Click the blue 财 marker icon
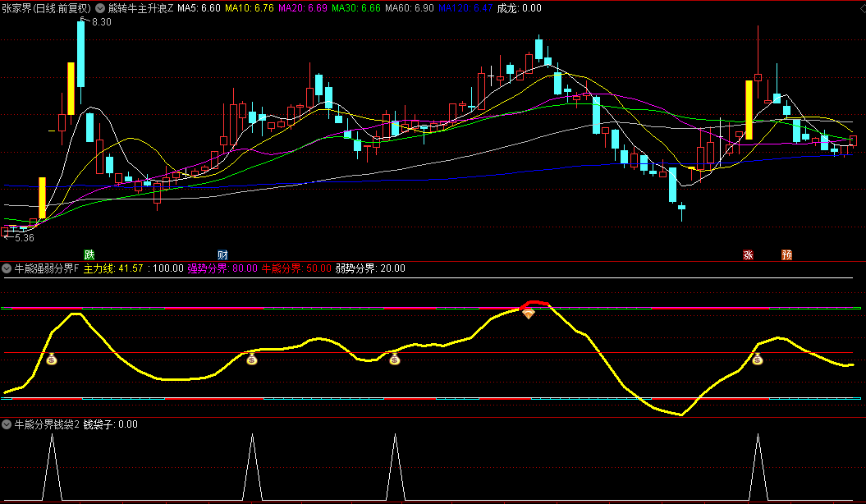866x504 pixels. pyautogui.click(x=222, y=254)
